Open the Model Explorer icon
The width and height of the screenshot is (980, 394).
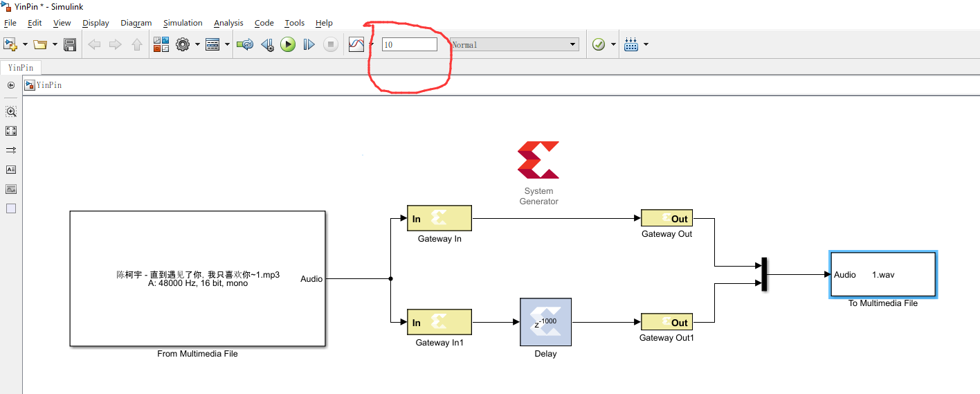pos(212,44)
